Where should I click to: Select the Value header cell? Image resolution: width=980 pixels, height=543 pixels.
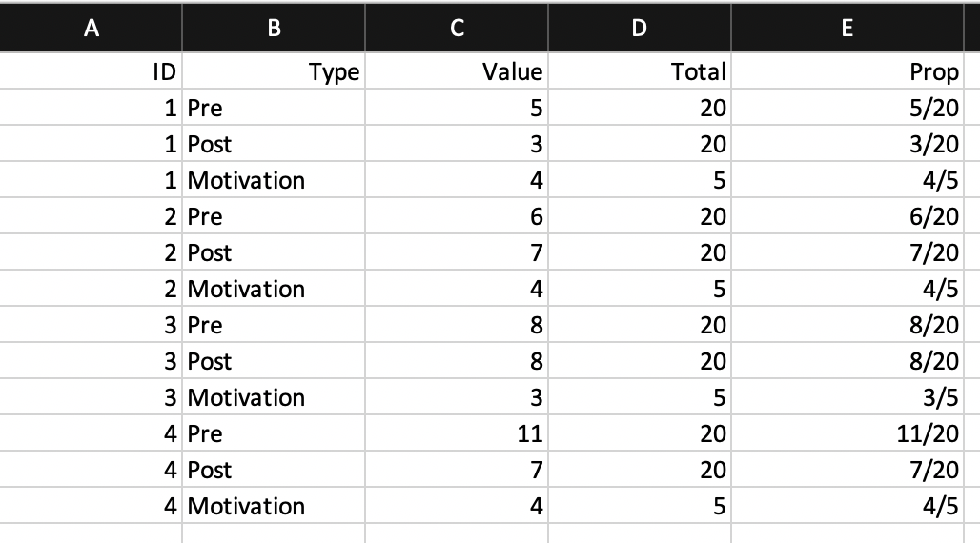click(457, 71)
